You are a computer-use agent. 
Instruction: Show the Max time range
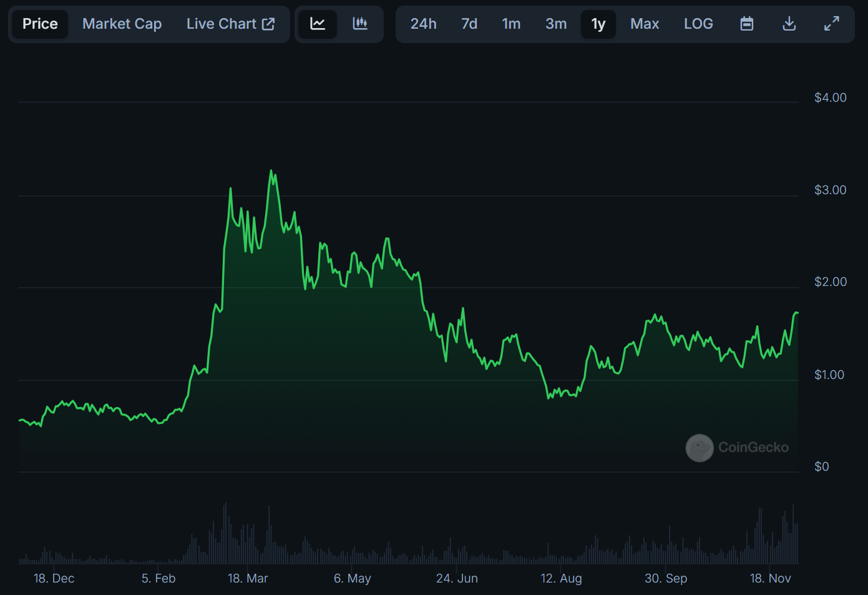645,24
